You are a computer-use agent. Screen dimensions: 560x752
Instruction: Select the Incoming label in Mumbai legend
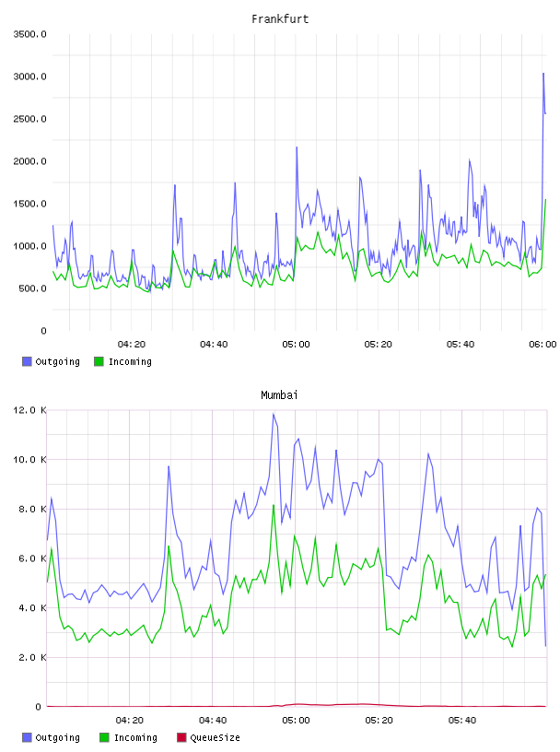(x=135, y=737)
